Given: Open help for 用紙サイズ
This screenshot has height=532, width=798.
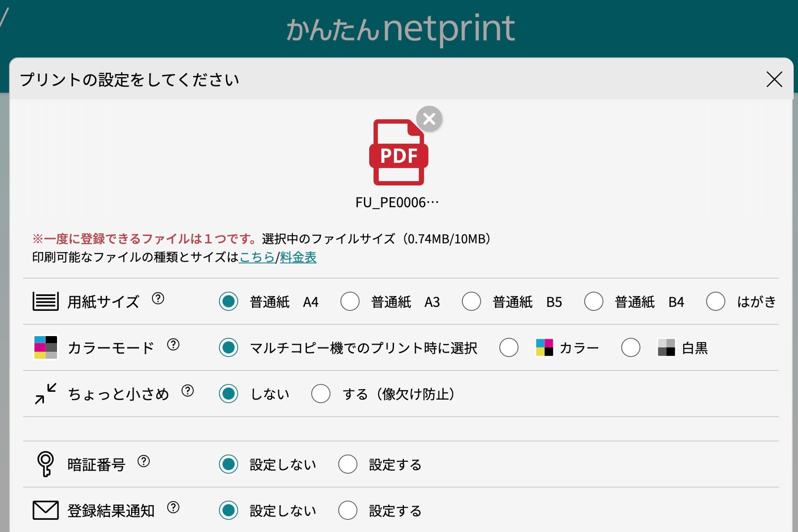Looking at the screenshot, I should (158, 299).
